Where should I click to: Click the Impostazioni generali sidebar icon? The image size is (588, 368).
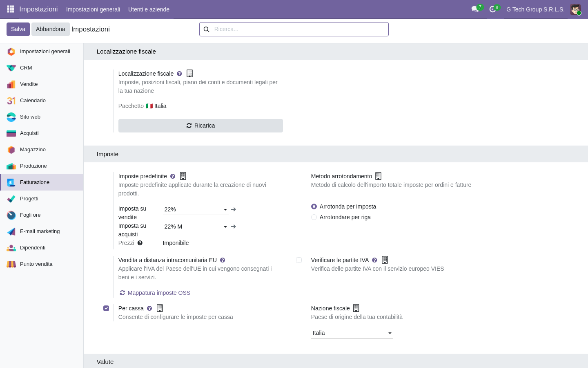coord(11,52)
